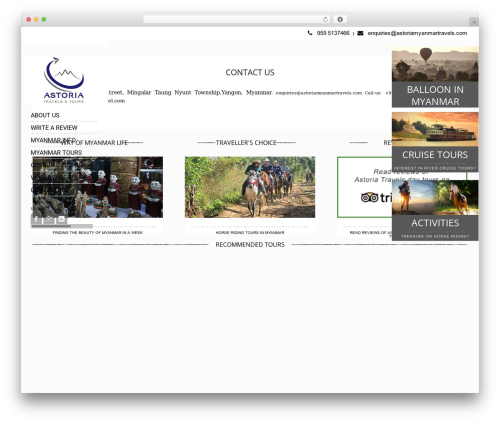Click the browser reload icon
The width and height of the screenshot is (500, 423).
tap(325, 19)
